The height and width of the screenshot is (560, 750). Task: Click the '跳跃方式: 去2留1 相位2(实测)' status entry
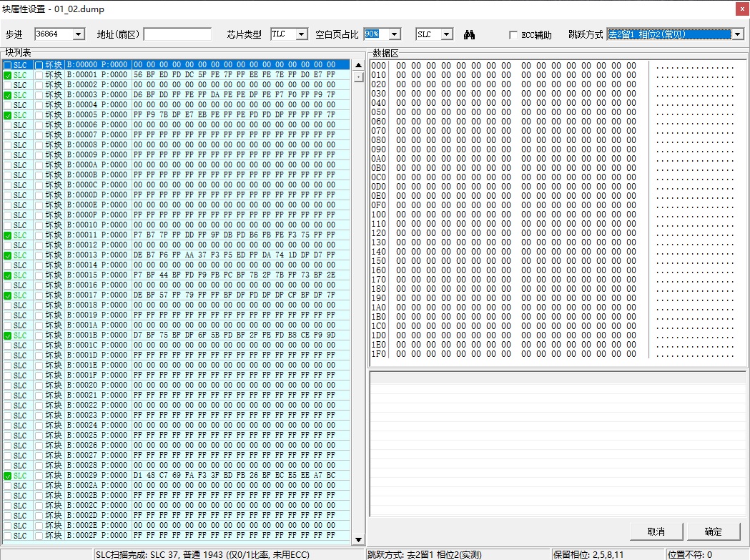(424, 555)
